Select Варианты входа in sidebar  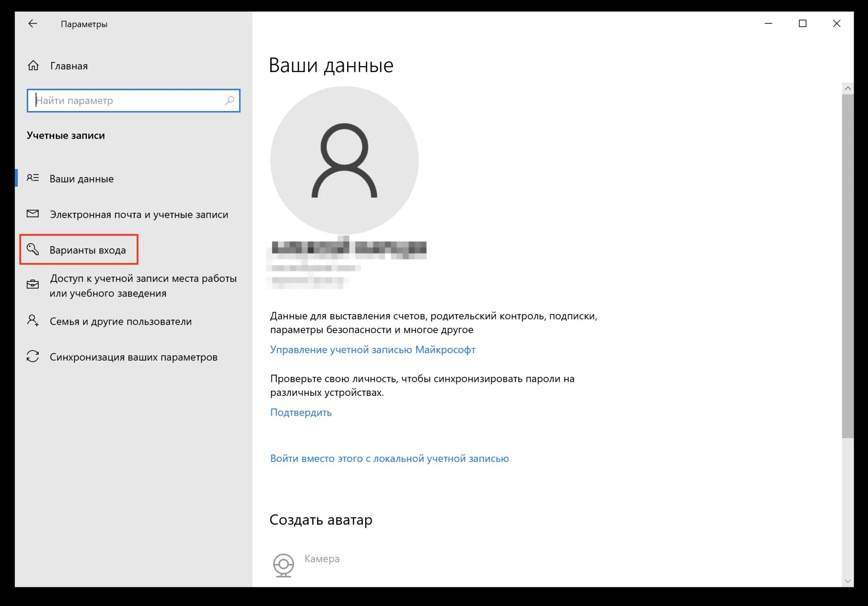[87, 250]
